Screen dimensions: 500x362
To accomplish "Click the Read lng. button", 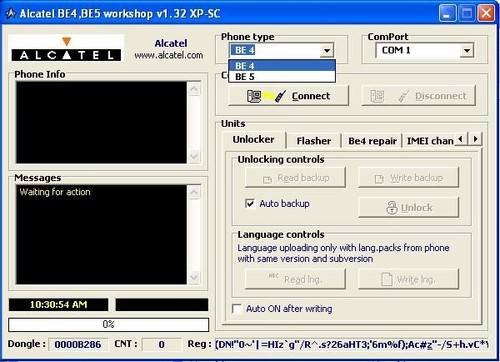I will 295,279.
